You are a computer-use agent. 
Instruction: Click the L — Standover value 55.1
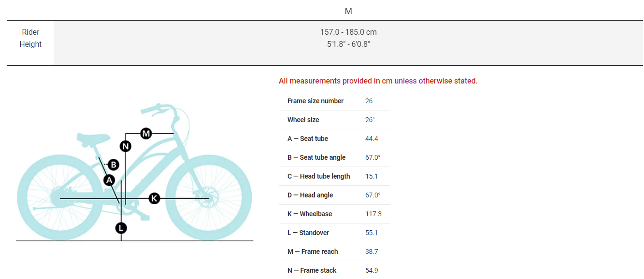coord(372,233)
